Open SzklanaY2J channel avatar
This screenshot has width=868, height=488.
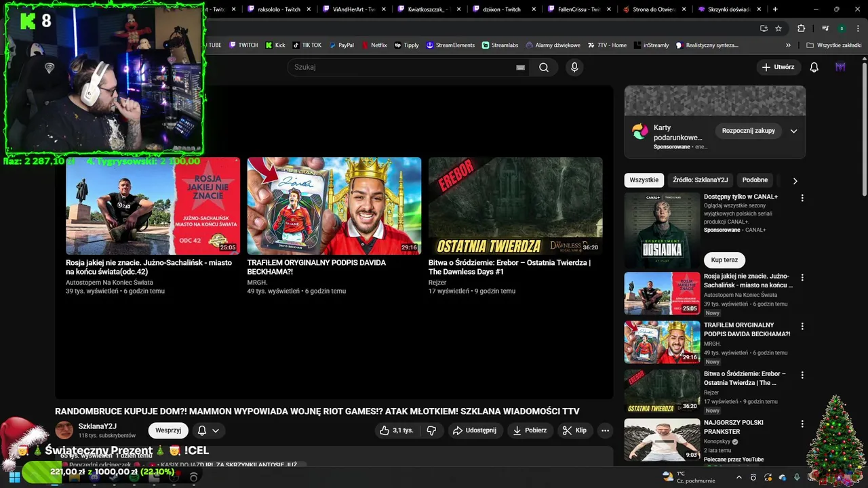click(x=64, y=430)
